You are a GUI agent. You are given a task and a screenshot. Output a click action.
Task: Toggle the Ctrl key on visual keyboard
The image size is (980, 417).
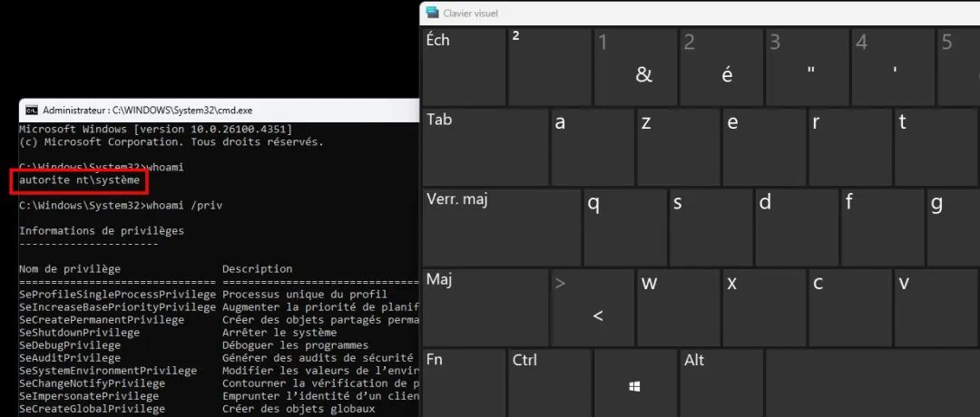click(549, 383)
